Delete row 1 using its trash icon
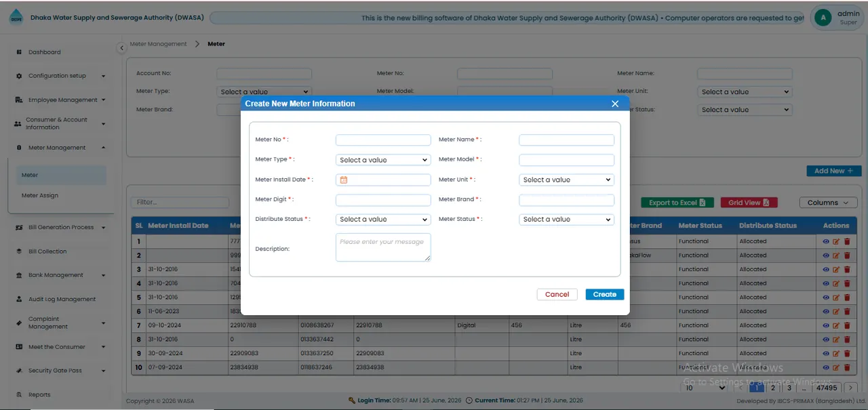The height and width of the screenshot is (410, 868). point(846,241)
